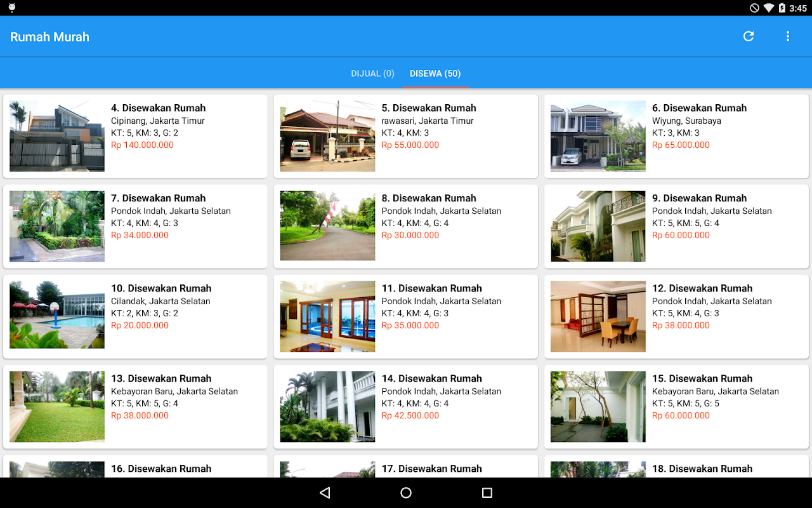
Task: Open the photo of listing 6 in Wiyung
Action: tap(598, 136)
